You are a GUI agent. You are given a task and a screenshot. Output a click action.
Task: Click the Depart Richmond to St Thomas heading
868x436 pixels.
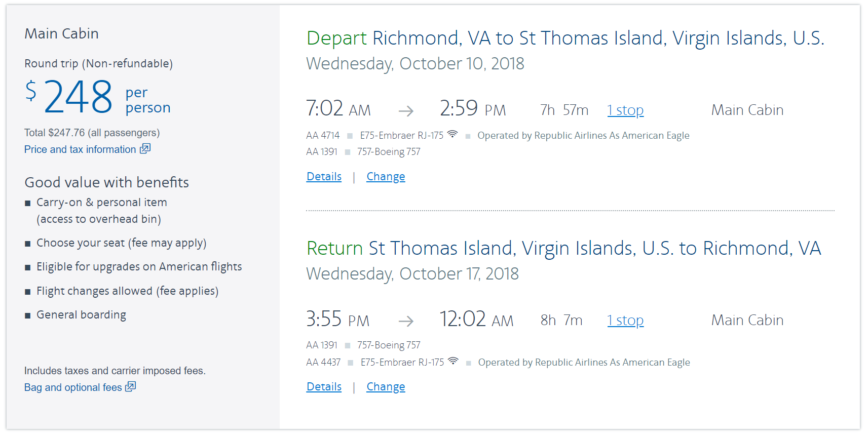coord(565,38)
